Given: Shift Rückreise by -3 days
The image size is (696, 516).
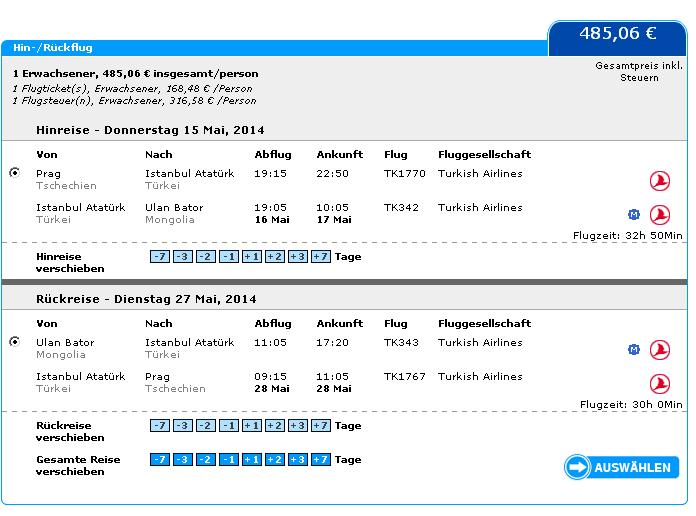Looking at the screenshot, I should (x=183, y=425).
